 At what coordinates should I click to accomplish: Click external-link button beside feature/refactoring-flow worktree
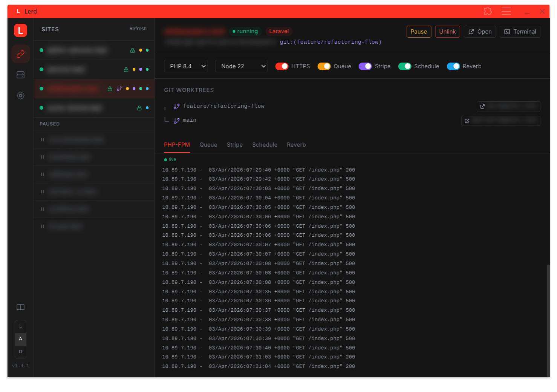tap(508, 106)
